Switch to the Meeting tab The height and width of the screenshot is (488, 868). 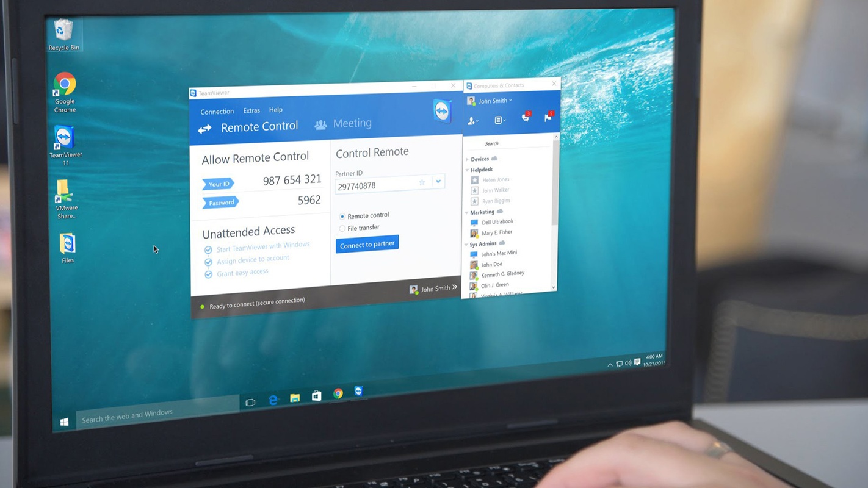tap(343, 123)
